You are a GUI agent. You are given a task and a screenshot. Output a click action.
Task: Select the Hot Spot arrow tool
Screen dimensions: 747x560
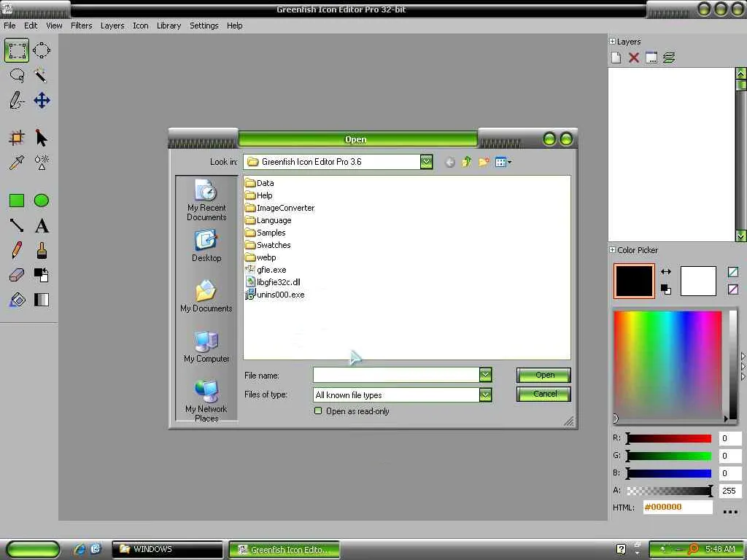42,138
